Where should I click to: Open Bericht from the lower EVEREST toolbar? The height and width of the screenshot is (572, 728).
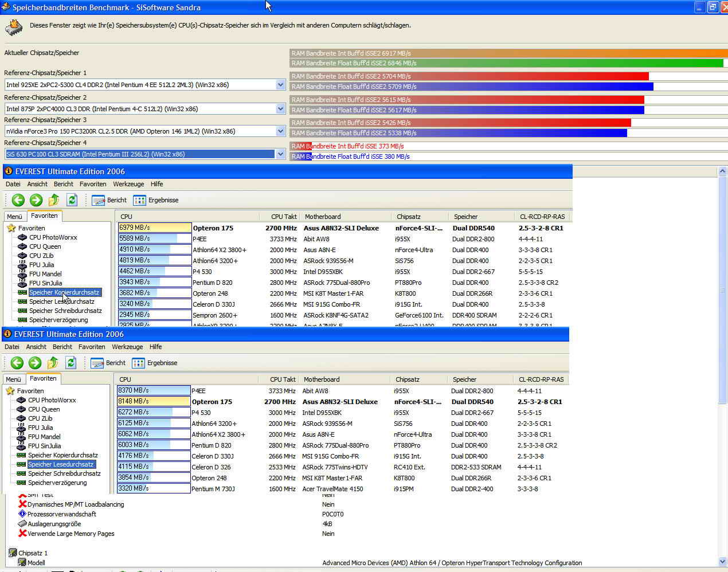(108, 363)
